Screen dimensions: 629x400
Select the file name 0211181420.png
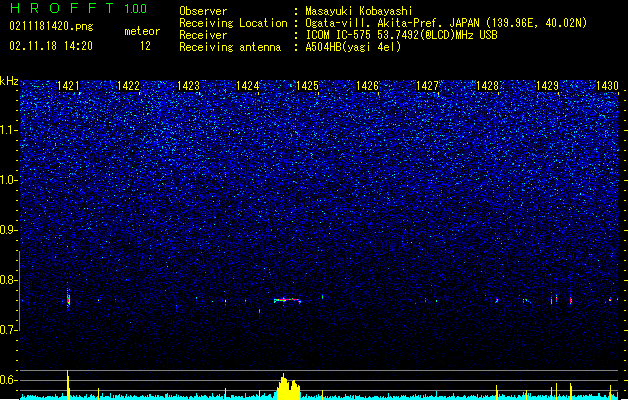(x=51, y=26)
